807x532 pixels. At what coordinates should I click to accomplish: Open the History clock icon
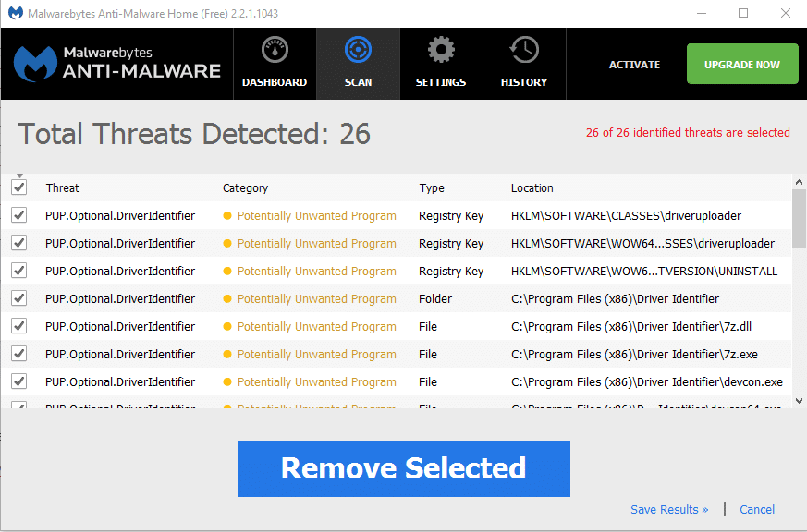tap(524, 50)
